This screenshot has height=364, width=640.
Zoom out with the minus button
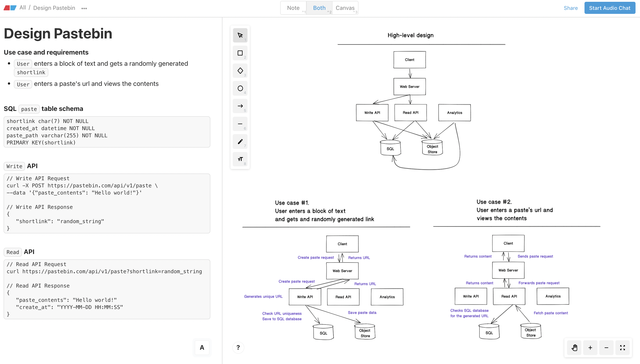(606, 347)
